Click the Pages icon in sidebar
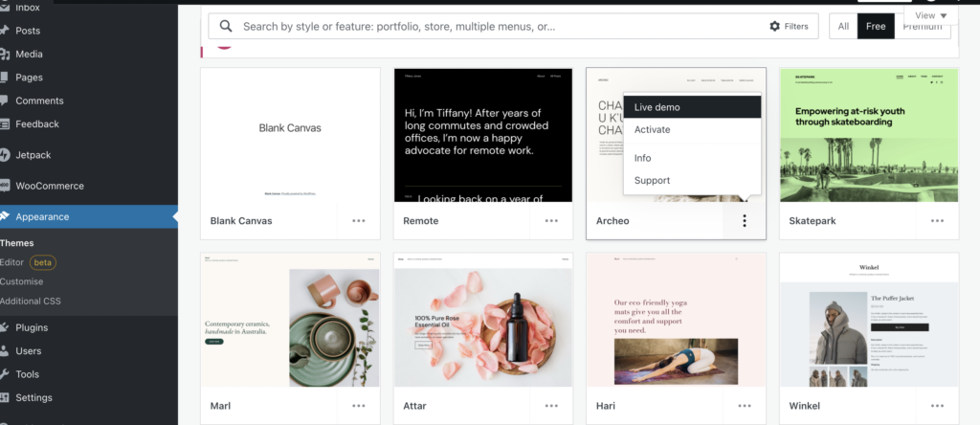Image resolution: width=980 pixels, height=425 pixels. tap(5, 78)
